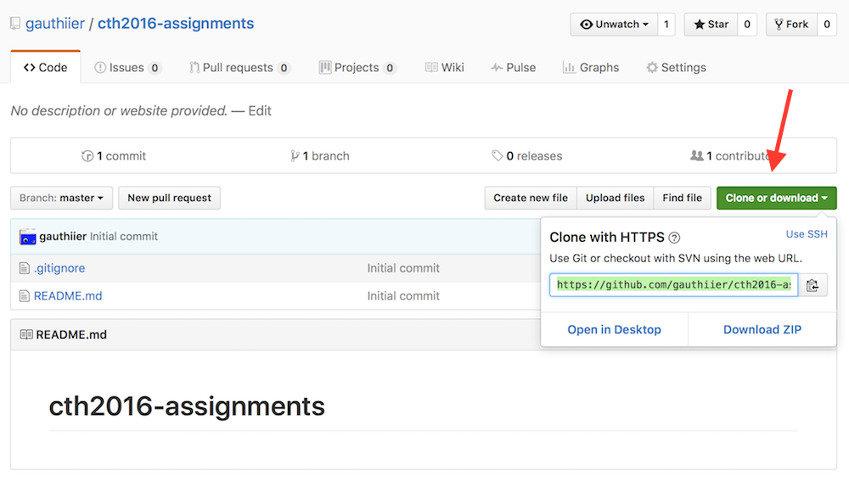Copy clone URL with clipboard icon
The image size is (849, 504).
(x=812, y=285)
